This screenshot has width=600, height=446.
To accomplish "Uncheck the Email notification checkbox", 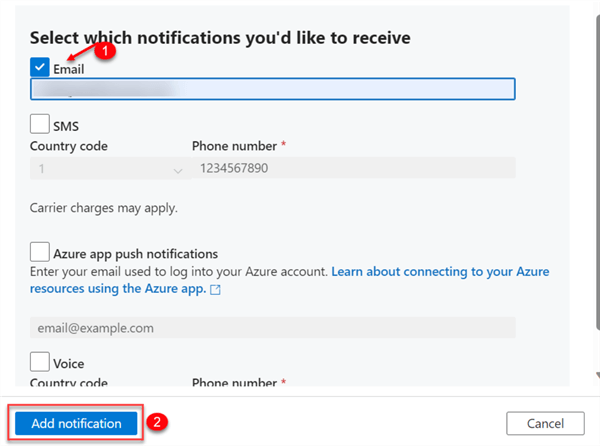I will pos(40,67).
